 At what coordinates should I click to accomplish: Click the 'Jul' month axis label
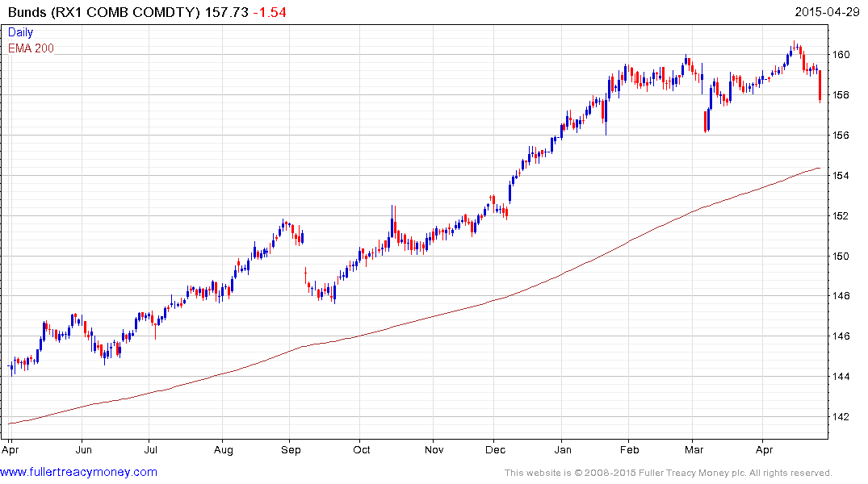pos(150,449)
